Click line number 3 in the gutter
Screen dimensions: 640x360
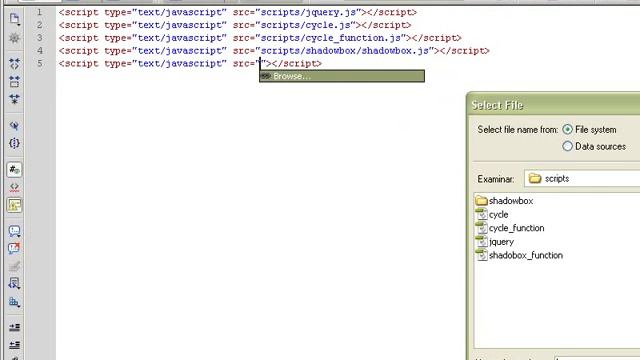(x=40, y=38)
